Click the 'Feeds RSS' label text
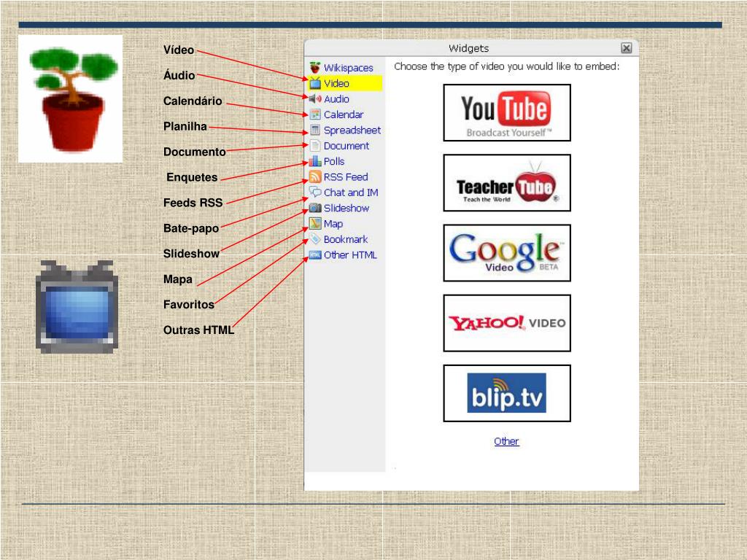 (x=193, y=203)
